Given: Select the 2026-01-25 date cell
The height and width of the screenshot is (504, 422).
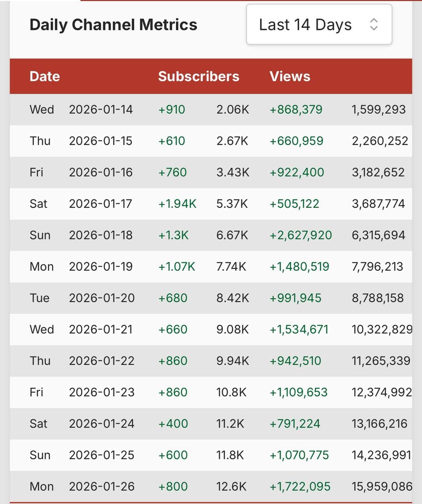Looking at the screenshot, I should coord(102,455).
